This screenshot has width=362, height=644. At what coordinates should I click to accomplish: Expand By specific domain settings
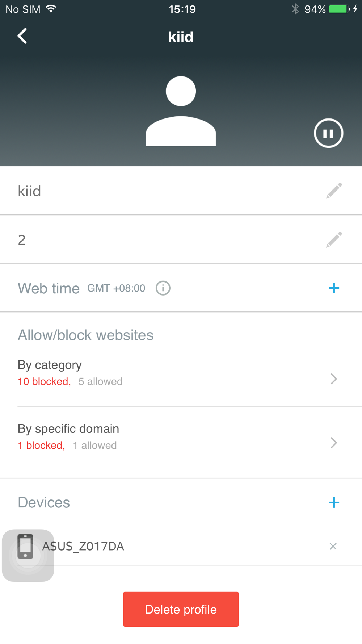click(x=333, y=443)
